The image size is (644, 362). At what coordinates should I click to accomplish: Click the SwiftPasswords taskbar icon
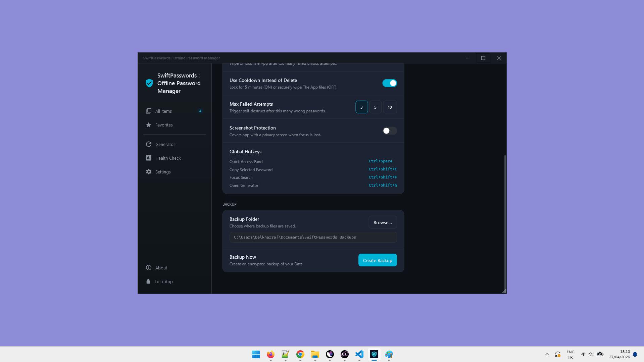[374, 354]
